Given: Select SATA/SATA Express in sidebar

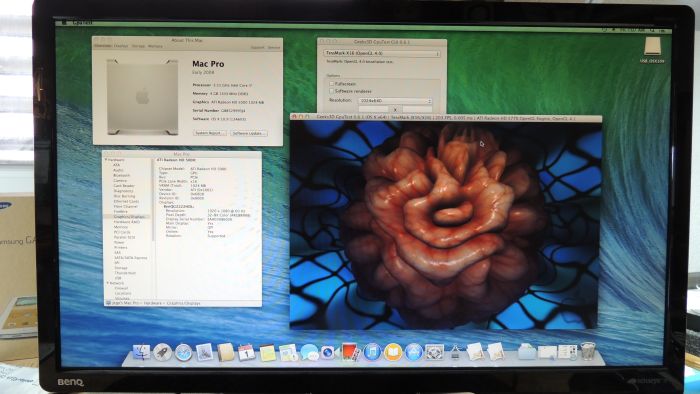Looking at the screenshot, I should (130, 257).
